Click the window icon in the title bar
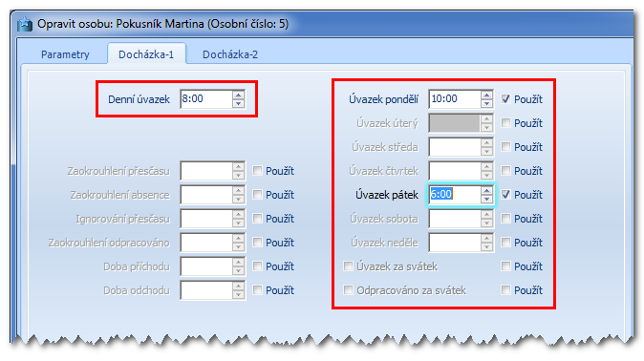644x361 pixels. (x=25, y=24)
